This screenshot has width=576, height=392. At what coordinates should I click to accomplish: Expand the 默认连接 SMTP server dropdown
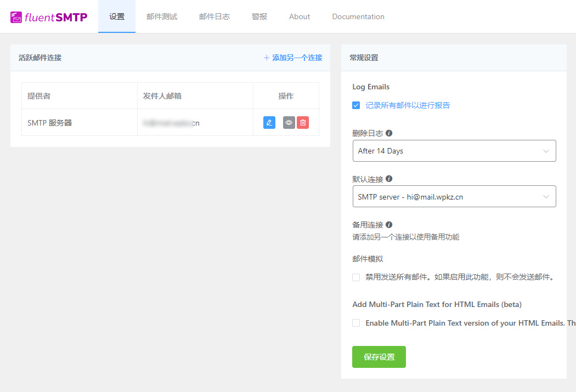(454, 196)
